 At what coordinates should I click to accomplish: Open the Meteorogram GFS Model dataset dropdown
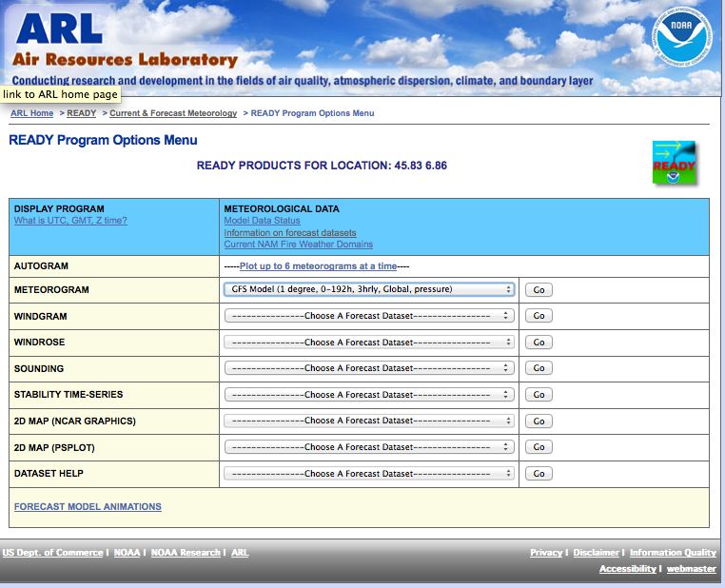point(369,289)
